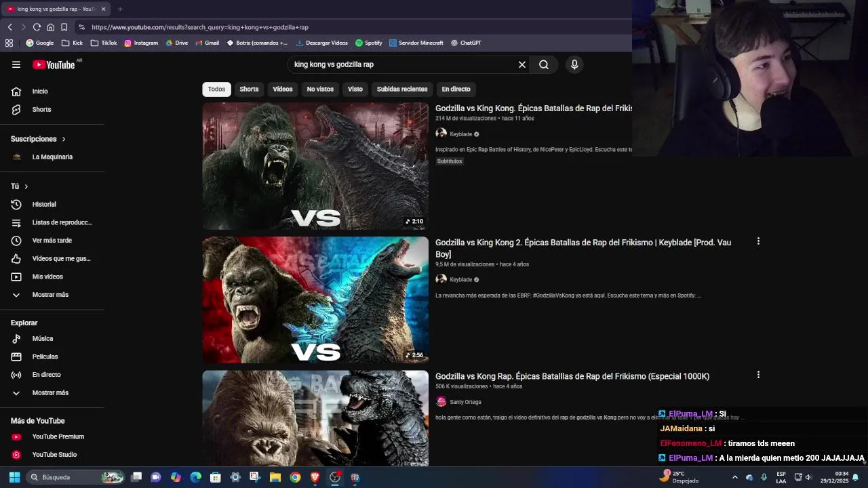Click the magnifier search button

tap(544, 64)
